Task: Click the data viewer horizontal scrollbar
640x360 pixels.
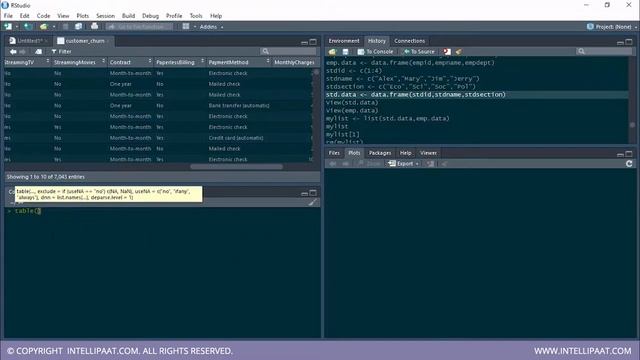Action: coord(236,167)
